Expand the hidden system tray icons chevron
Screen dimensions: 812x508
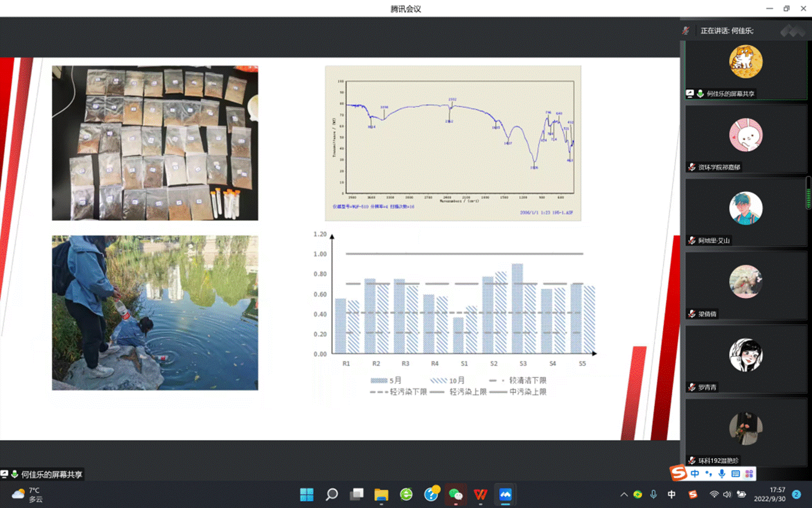[x=624, y=495]
